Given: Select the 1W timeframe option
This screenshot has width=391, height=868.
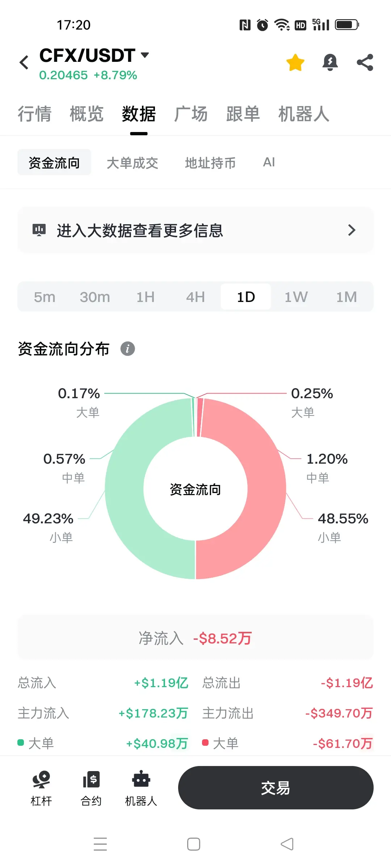Looking at the screenshot, I should pyautogui.click(x=296, y=297).
